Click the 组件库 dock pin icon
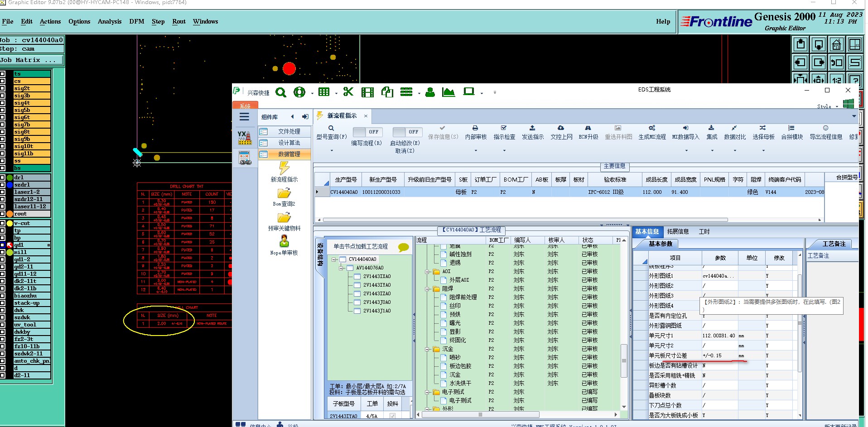Image resolution: width=868 pixels, height=427 pixels. coord(305,117)
